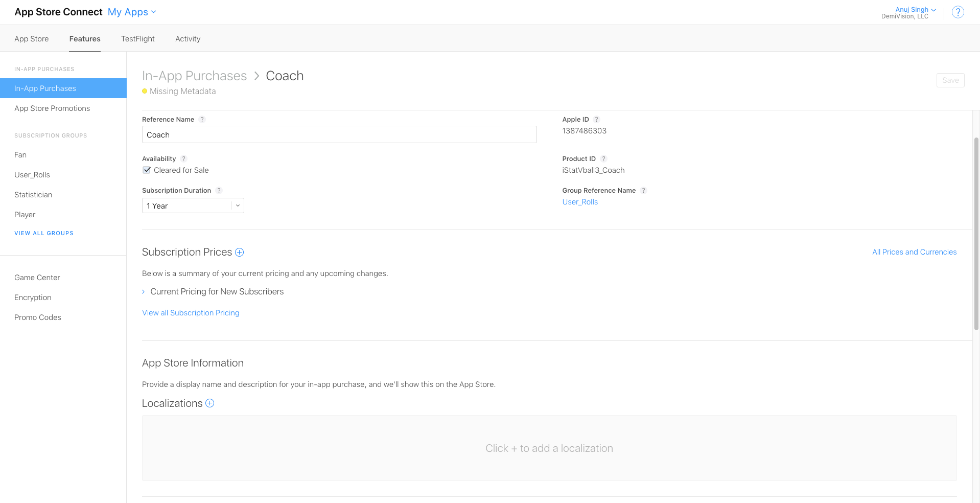This screenshot has width=980, height=503.
Task: Click the App Store Connect title
Action: point(58,12)
